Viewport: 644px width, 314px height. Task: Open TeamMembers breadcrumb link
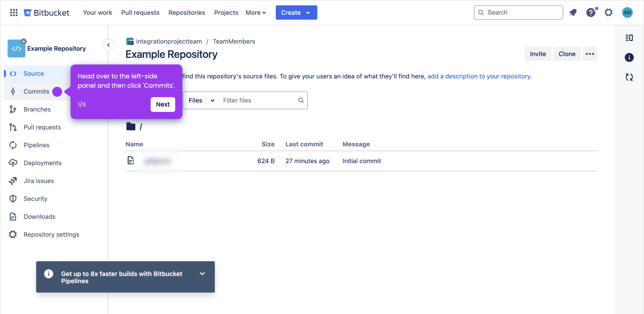click(x=234, y=41)
